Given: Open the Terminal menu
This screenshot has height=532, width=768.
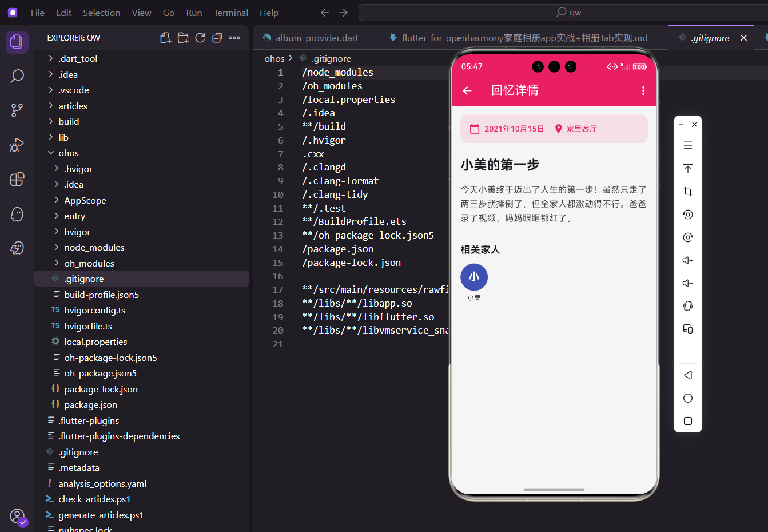Looking at the screenshot, I should coord(230,12).
